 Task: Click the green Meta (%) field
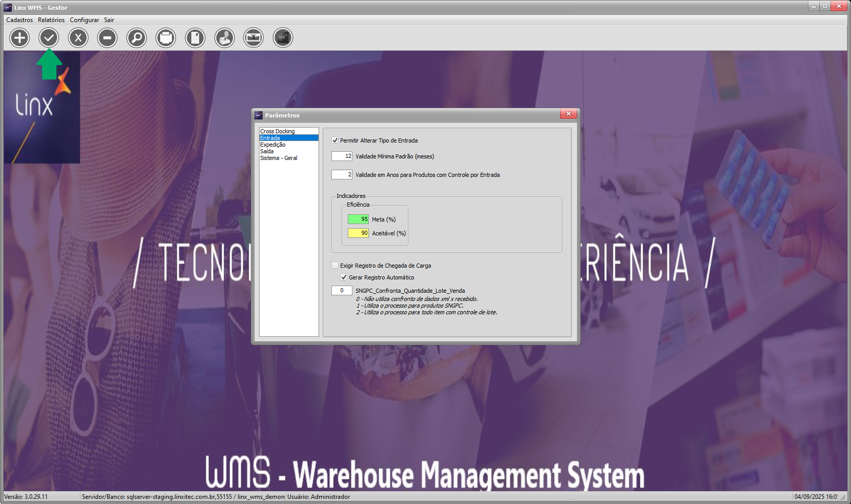click(x=358, y=219)
